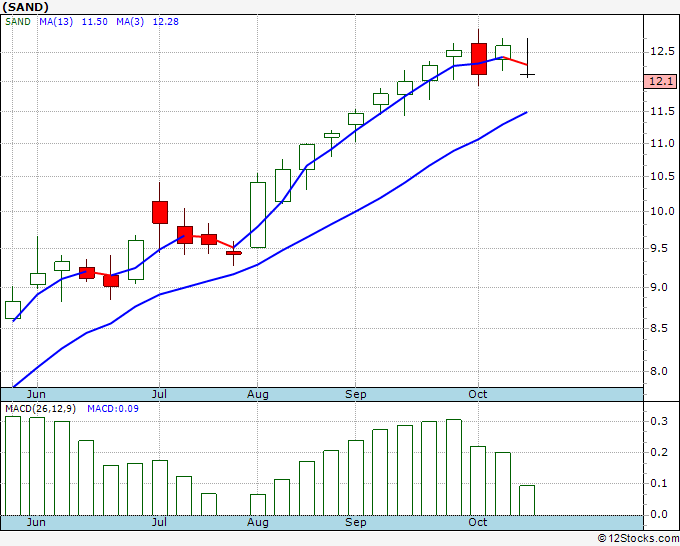This screenshot has width=680, height=546.
Task: Click Oct on the price chart axis
Action: [x=477, y=394]
